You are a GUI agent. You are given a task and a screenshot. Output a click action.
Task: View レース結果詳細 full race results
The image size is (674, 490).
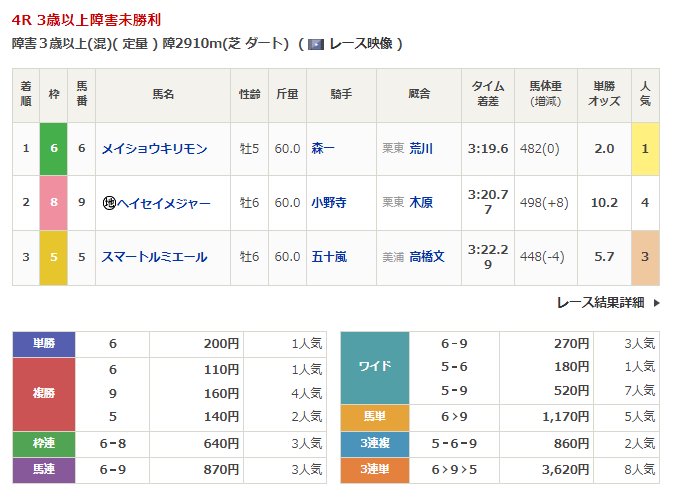[x=600, y=302]
